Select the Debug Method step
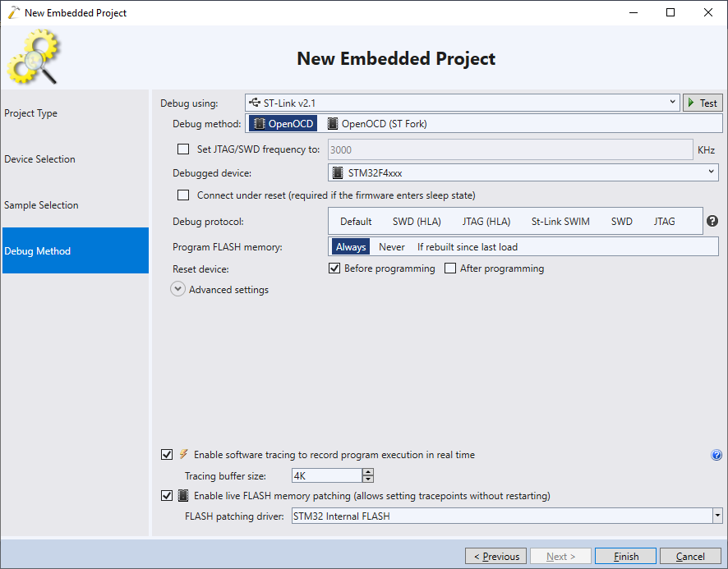Viewport: 728px width, 569px height. coord(76,250)
